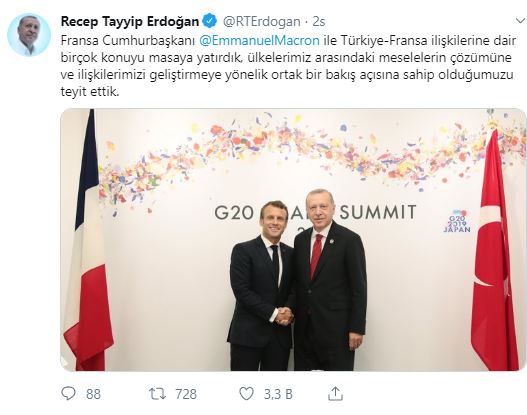Click the French flag in the photo
Viewport: 527px width, 415px height.
[x=88, y=242]
